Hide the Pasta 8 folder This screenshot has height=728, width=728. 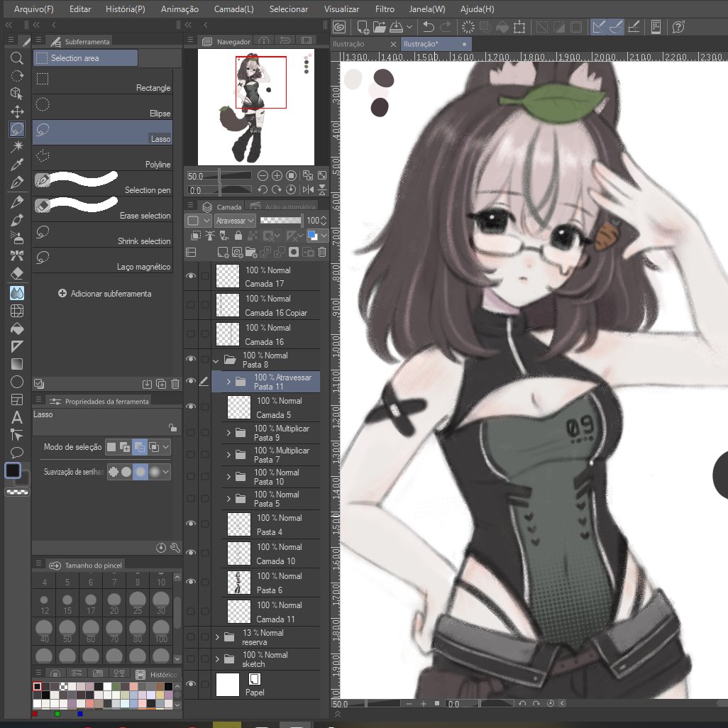(191, 359)
